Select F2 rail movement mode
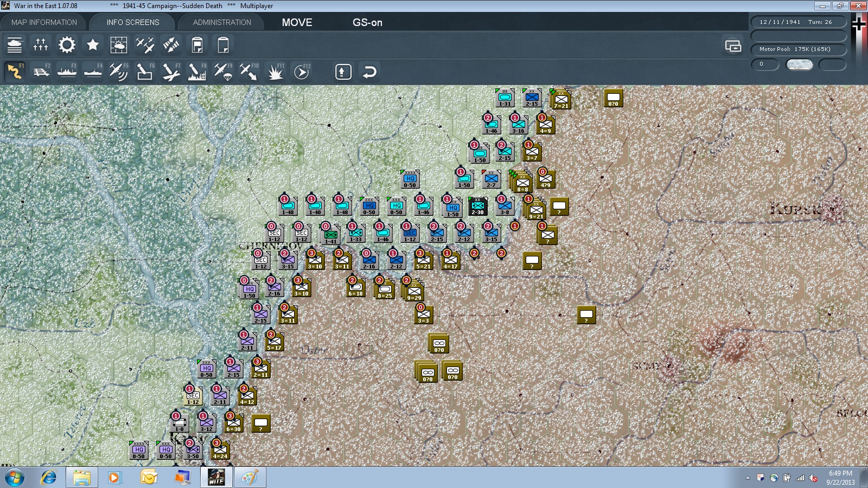Viewport: 868px width, 488px height. tap(41, 72)
